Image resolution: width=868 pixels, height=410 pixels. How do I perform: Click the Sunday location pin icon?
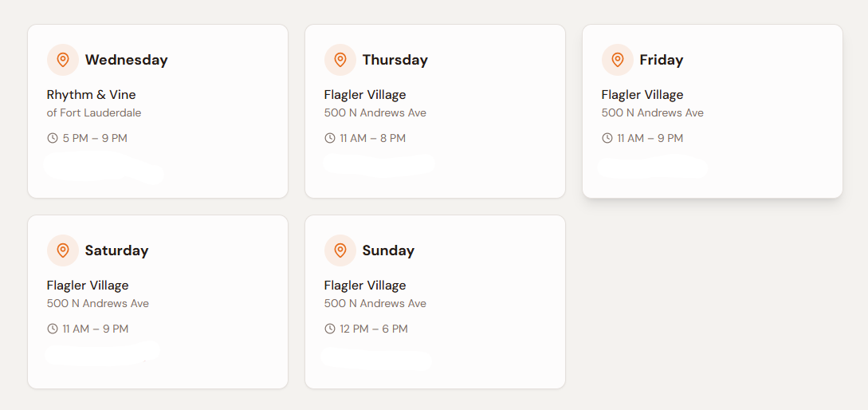pos(340,250)
